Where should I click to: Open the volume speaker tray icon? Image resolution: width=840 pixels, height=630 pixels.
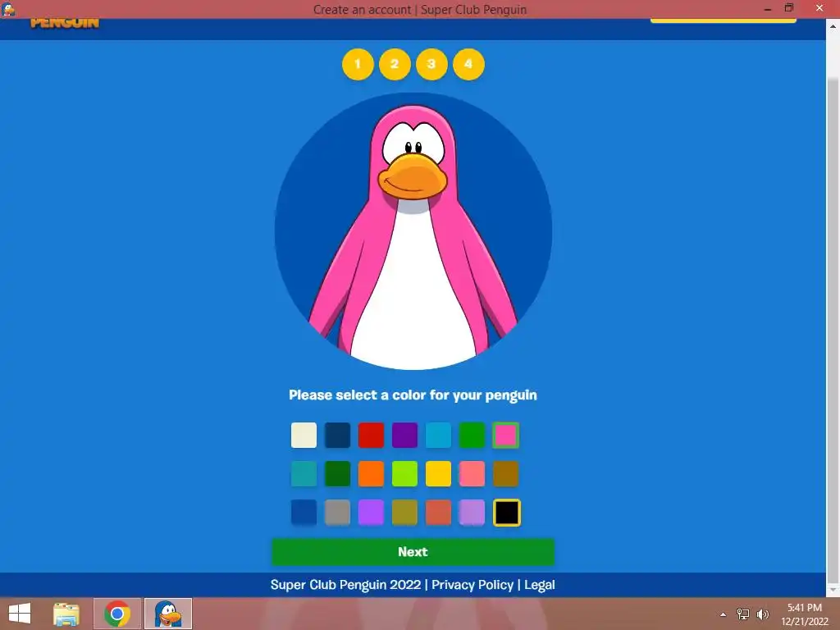click(x=762, y=614)
